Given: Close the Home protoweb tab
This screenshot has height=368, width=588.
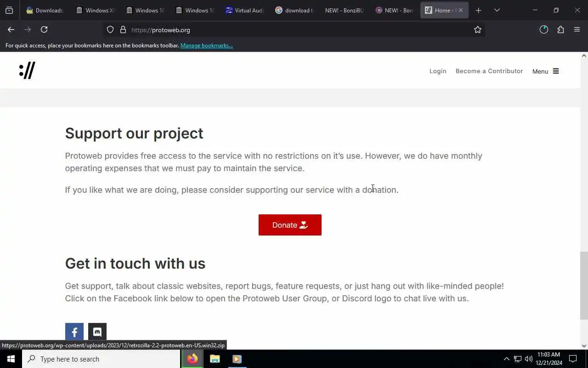Looking at the screenshot, I should click(x=461, y=10).
